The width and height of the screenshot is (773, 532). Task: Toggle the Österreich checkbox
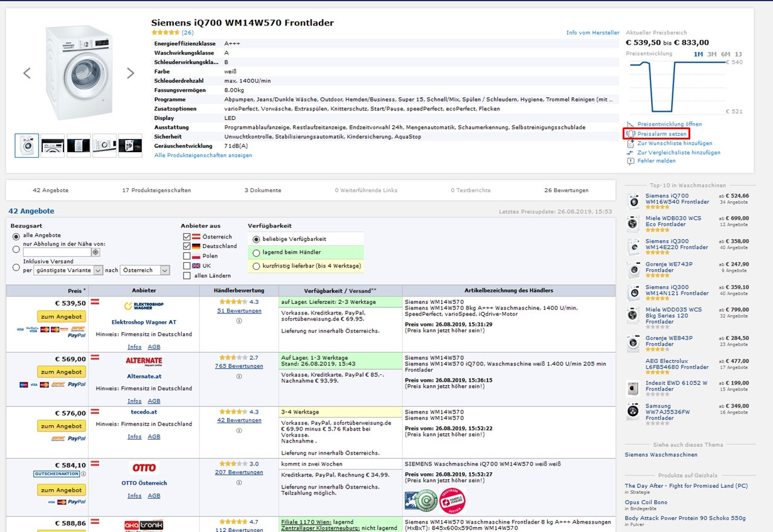click(x=187, y=237)
